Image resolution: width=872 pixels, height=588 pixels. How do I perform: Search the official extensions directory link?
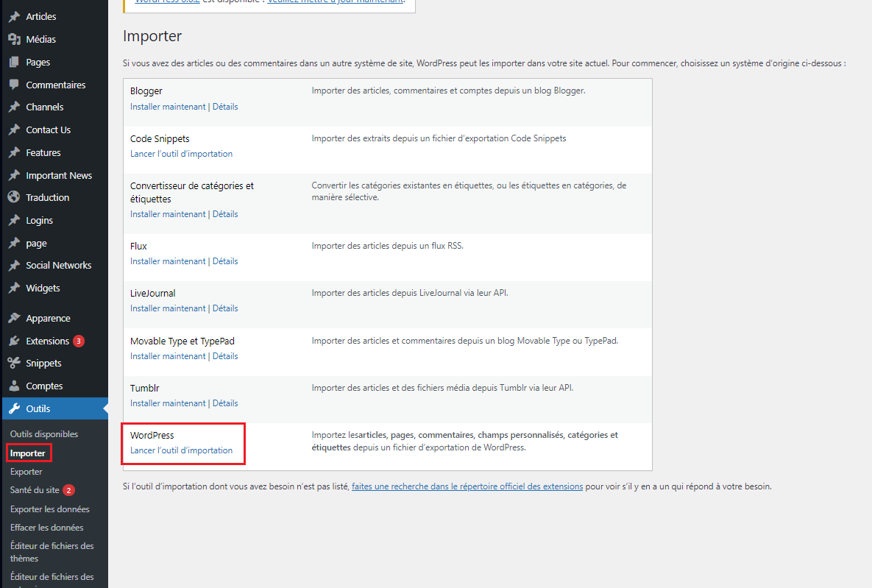pos(467,486)
